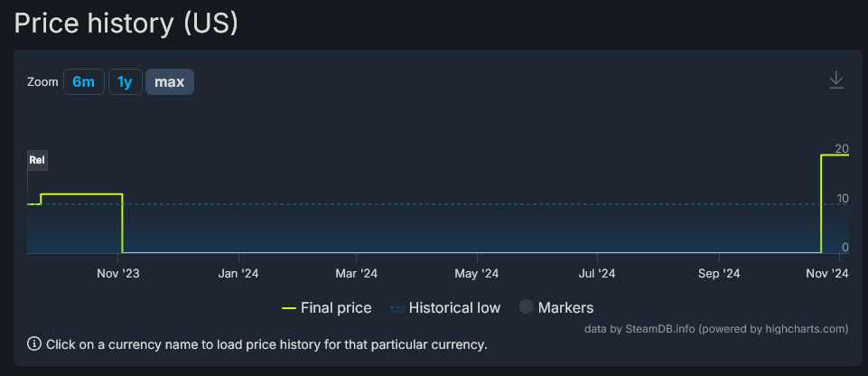Click the Nov '23 x-axis label
The width and height of the screenshot is (868, 376).
tap(118, 273)
